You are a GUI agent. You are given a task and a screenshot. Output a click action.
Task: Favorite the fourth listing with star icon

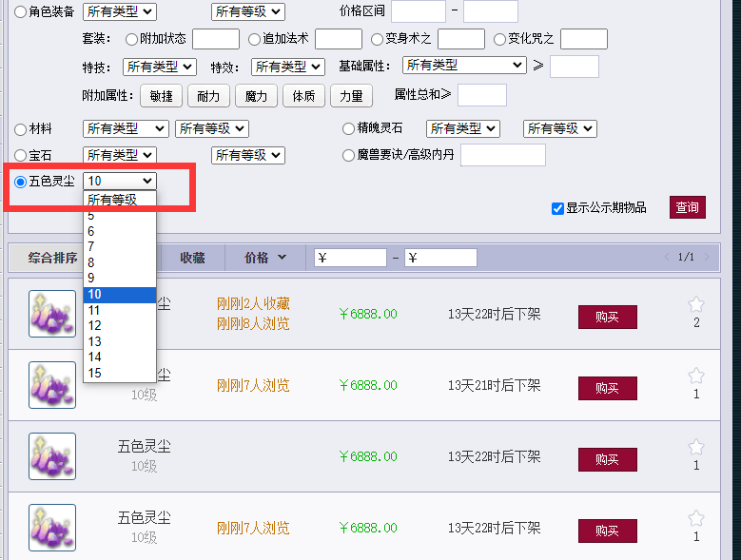click(696, 519)
